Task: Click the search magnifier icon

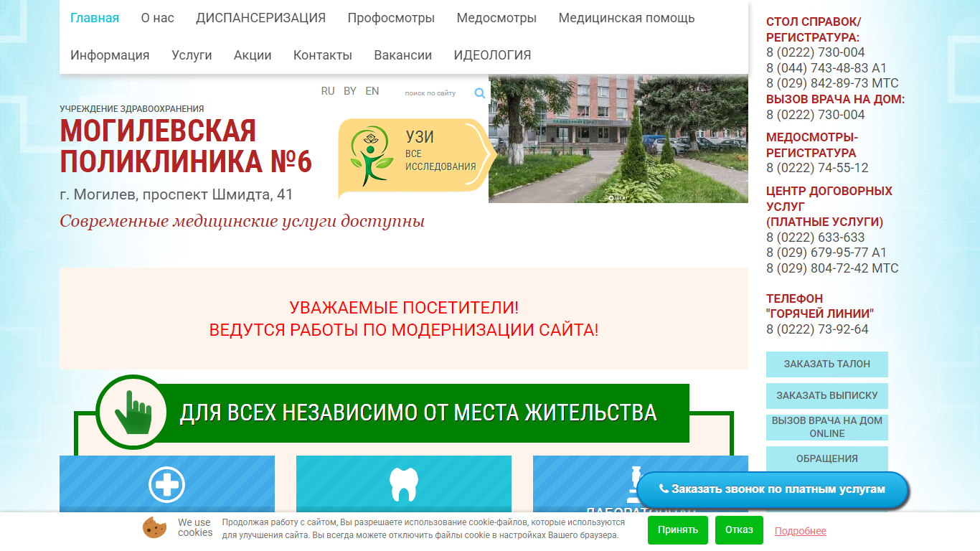Action: pos(480,93)
